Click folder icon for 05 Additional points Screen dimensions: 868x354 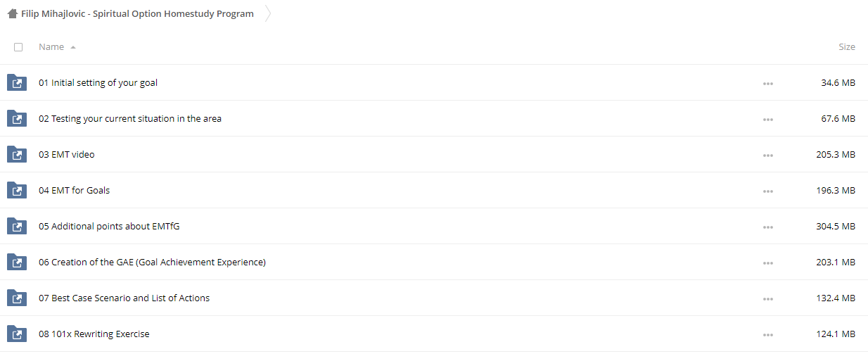pos(16,227)
